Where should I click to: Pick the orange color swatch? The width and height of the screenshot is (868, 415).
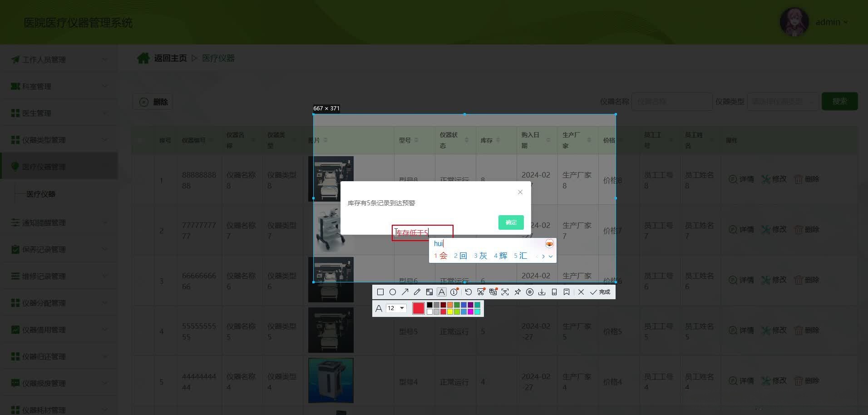[x=450, y=305]
